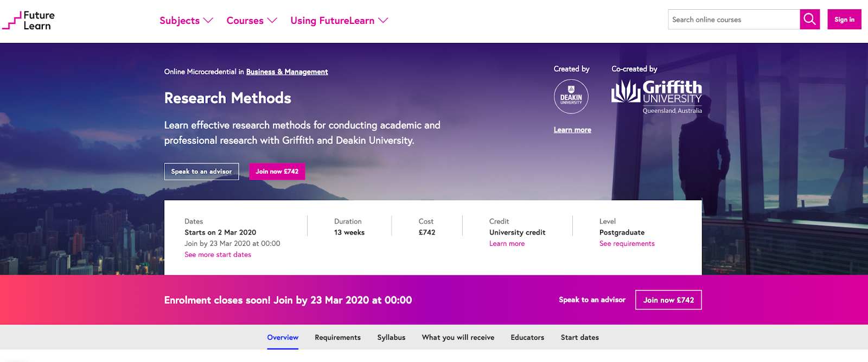Go to the Educators tab

point(527,338)
